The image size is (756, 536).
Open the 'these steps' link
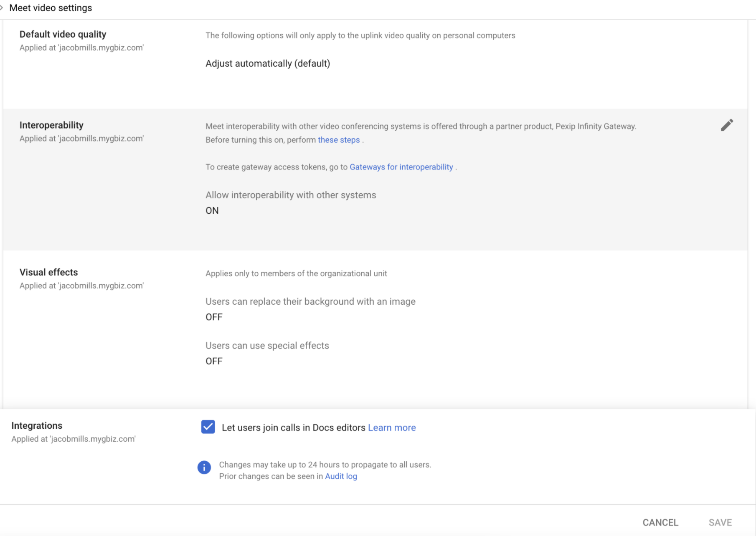click(338, 140)
